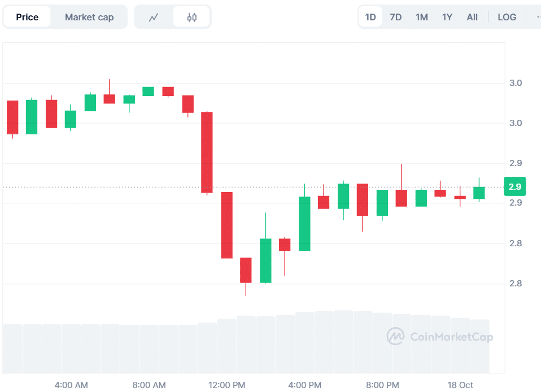
Task: Select the candlestick chart icon
Action: [x=191, y=18]
